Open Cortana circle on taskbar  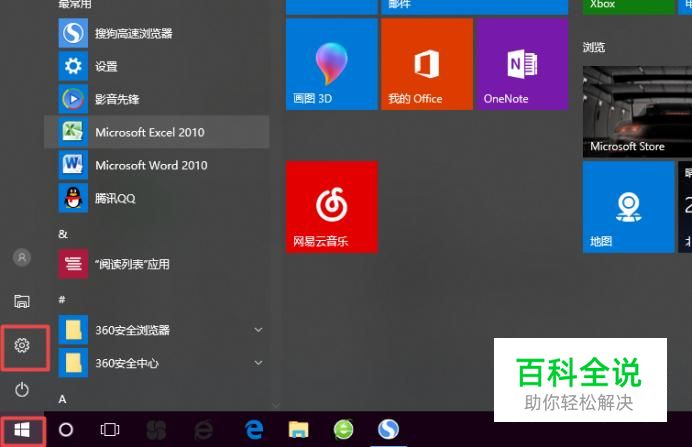[66, 429]
